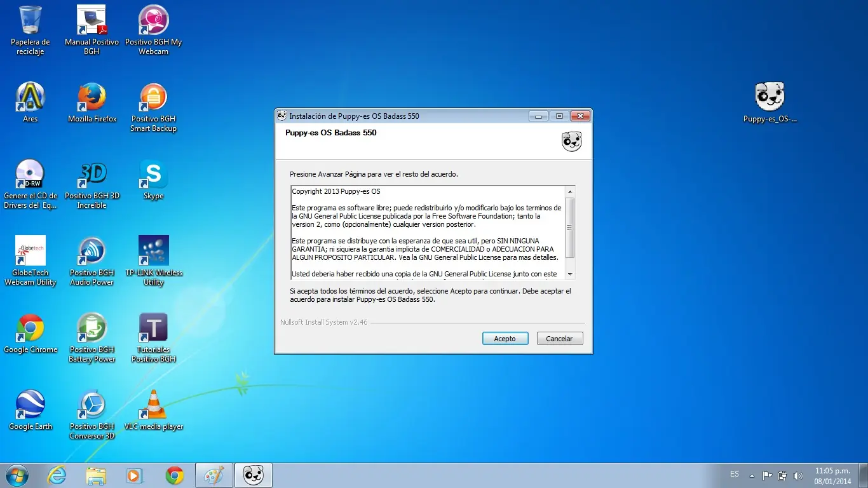
Task: Open the volume speaker tray icon
Action: tap(798, 475)
